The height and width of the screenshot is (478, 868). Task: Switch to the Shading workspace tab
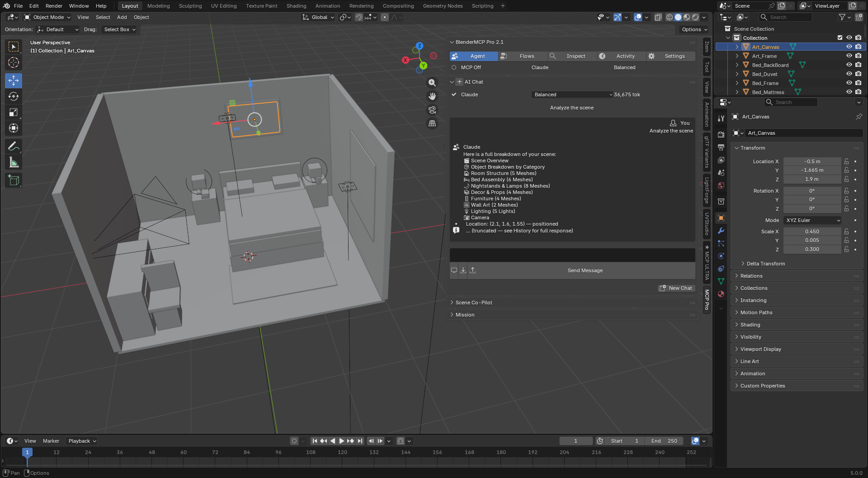pos(296,6)
